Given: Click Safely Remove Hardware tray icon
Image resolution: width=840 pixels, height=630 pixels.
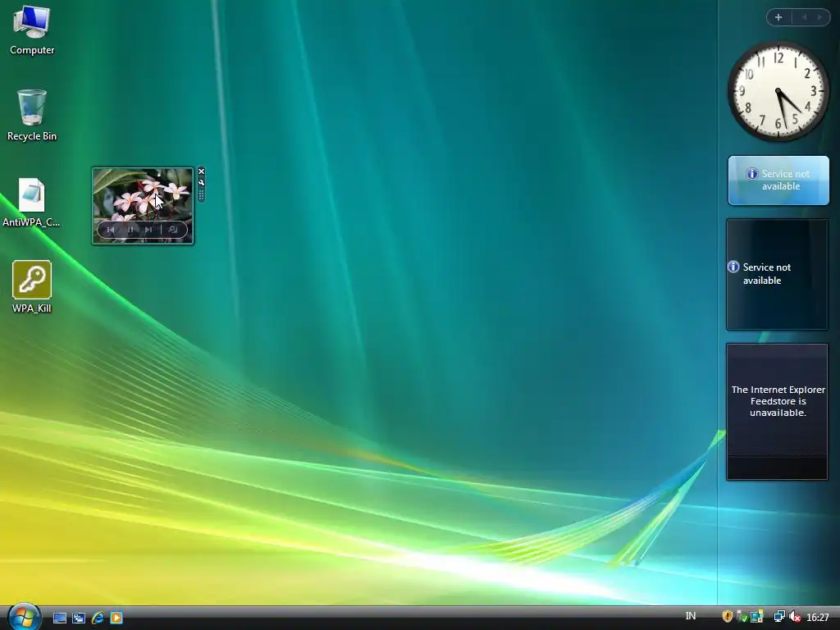Looking at the screenshot, I should point(742,617).
